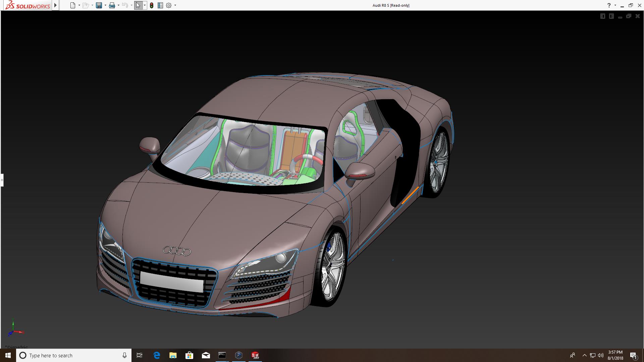This screenshot has height=362, width=644.
Task: Click the Print icon
Action: point(112,5)
